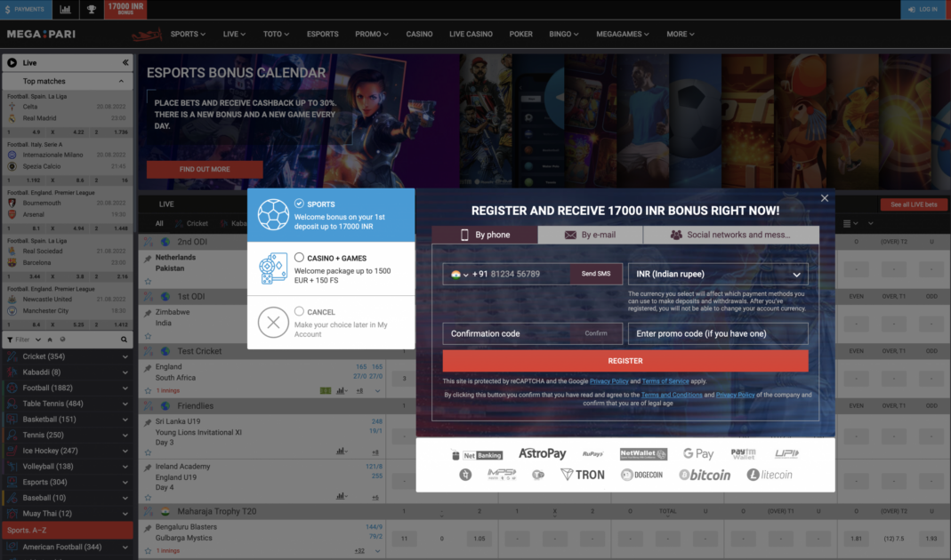This screenshot has height=560, width=951.
Task: Click the Dogecoin payment logo
Action: point(641,475)
